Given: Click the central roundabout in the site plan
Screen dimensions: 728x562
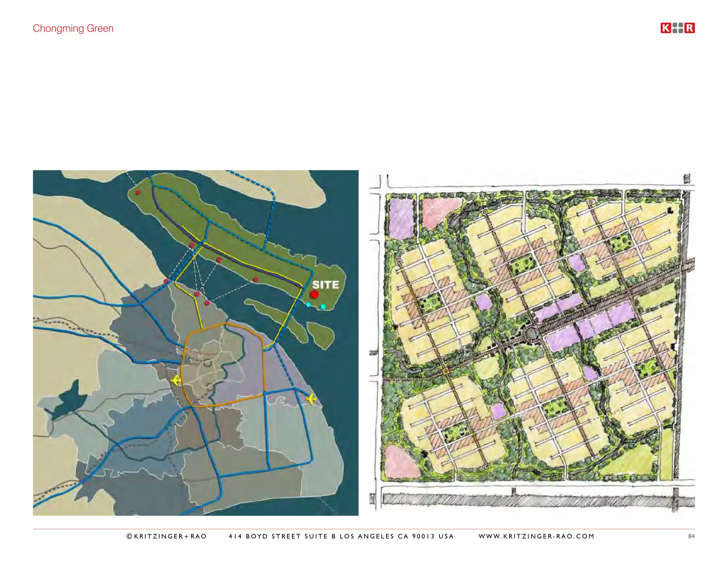Looking at the screenshot, I should (x=531, y=334).
